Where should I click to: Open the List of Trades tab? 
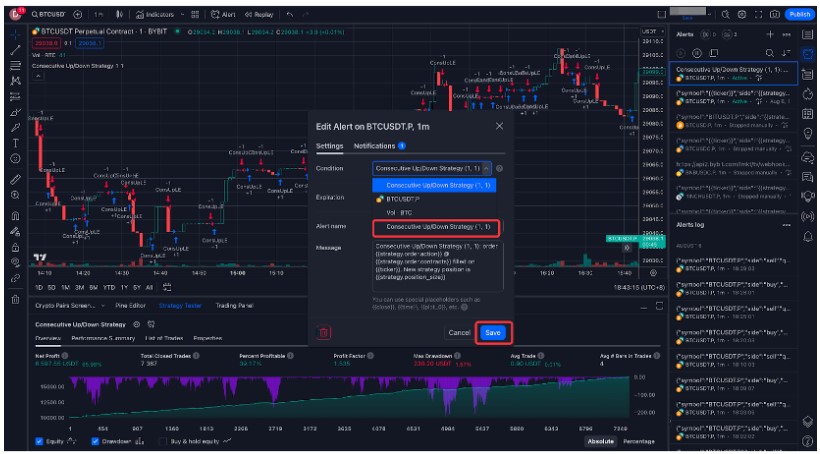coord(164,338)
